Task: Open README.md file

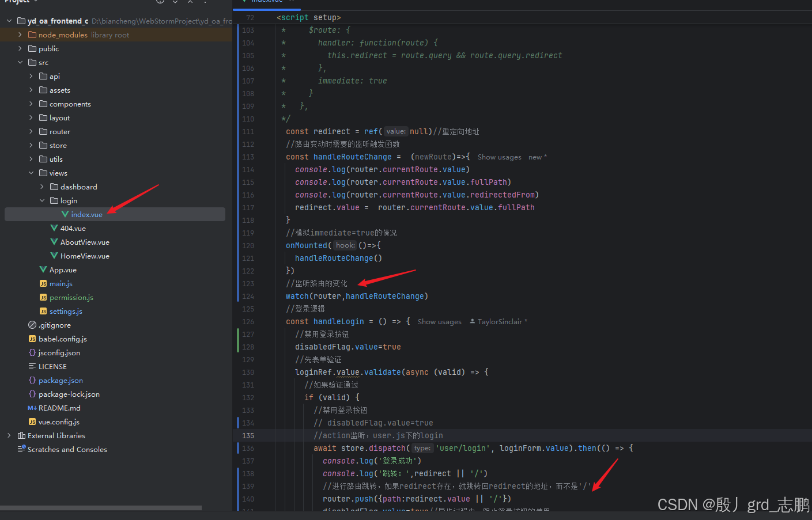Action: coord(59,408)
